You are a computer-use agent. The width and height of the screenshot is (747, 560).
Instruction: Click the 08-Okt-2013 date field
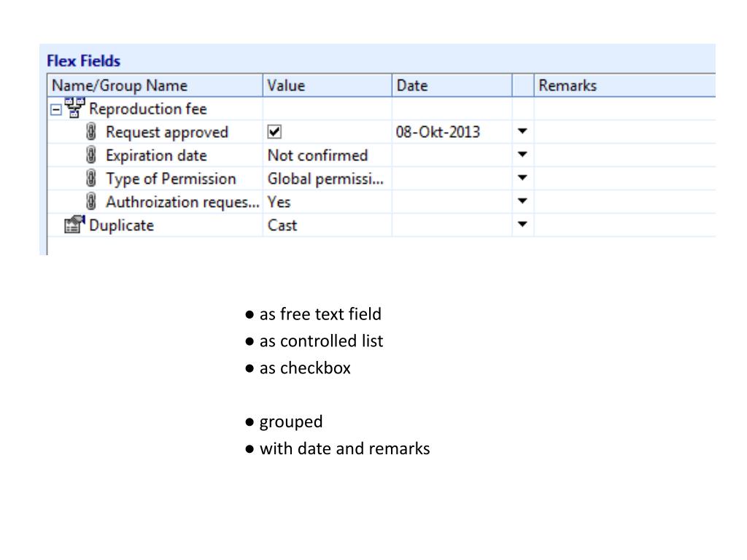click(438, 132)
